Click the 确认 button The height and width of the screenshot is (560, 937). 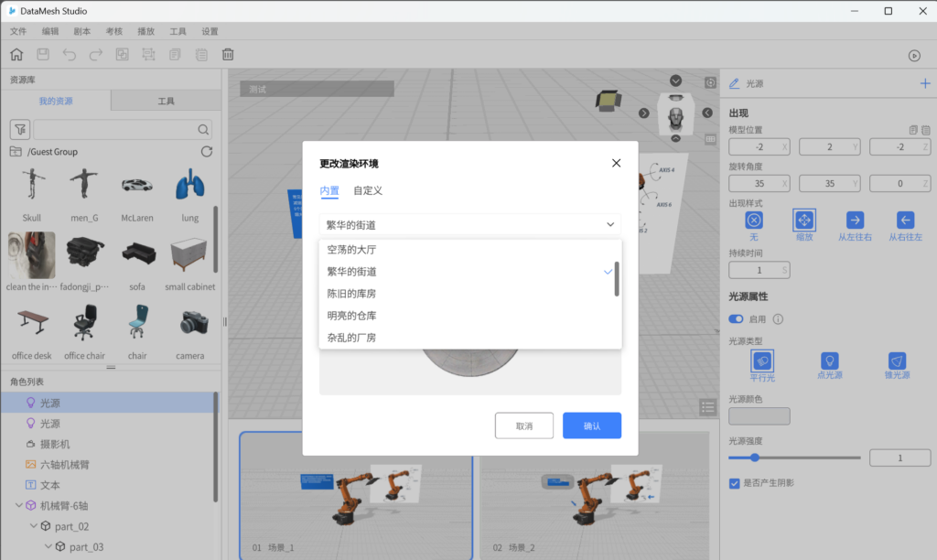click(x=591, y=425)
